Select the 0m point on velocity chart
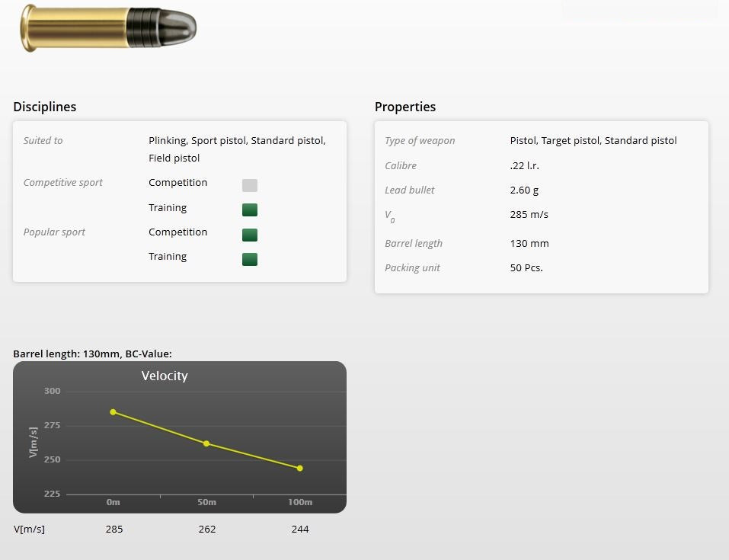Image resolution: width=729 pixels, height=560 pixels. tap(113, 412)
